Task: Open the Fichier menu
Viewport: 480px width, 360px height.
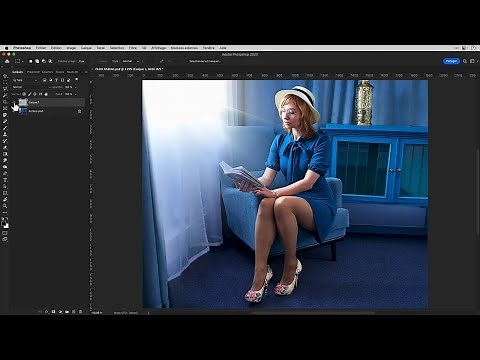Action: (41, 48)
